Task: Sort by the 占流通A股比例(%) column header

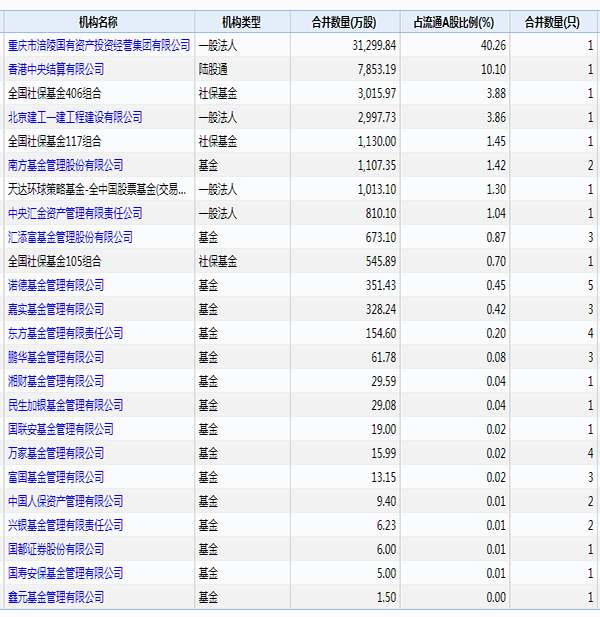Action: (454, 22)
